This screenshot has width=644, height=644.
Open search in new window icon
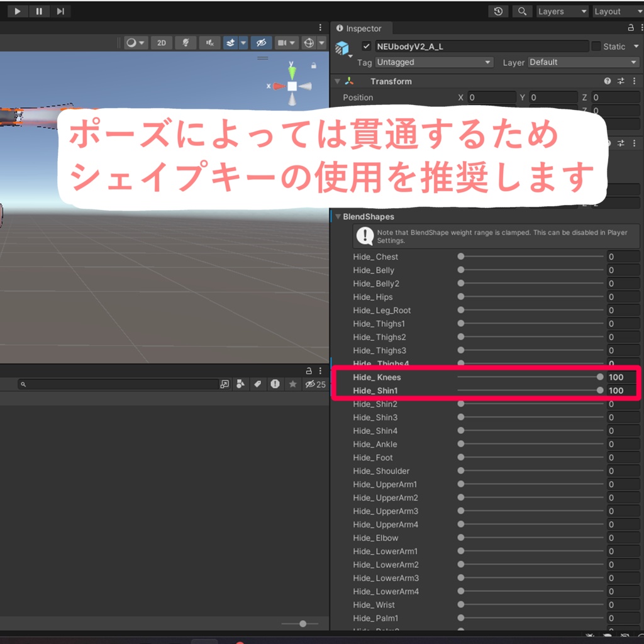(x=225, y=384)
